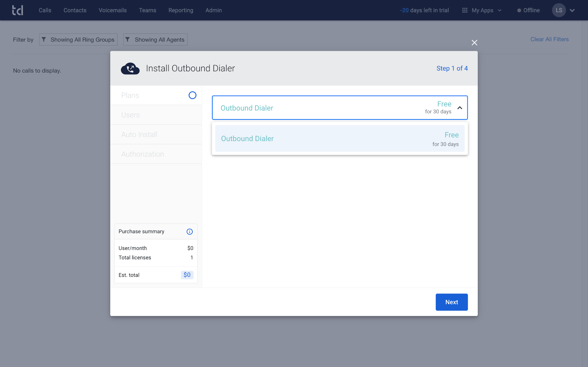The height and width of the screenshot is (367, 588).
Task: Click the Total licenses row
Action: 156,257
